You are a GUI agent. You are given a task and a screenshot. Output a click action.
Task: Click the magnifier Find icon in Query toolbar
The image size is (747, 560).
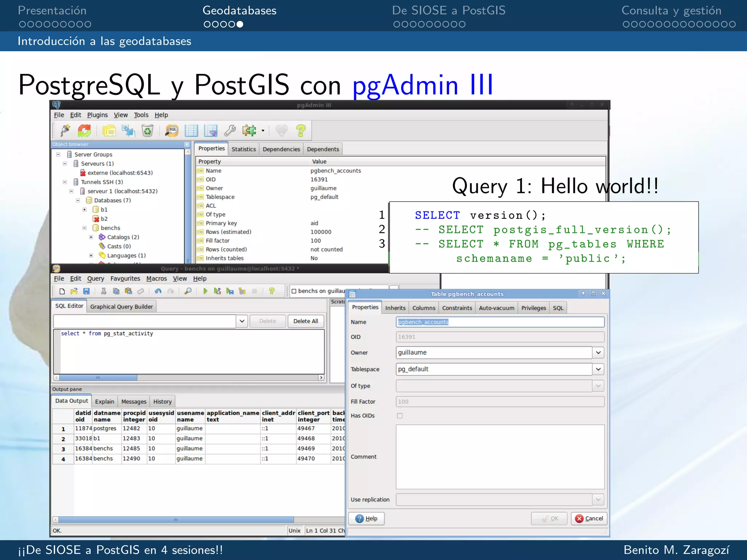188,291
